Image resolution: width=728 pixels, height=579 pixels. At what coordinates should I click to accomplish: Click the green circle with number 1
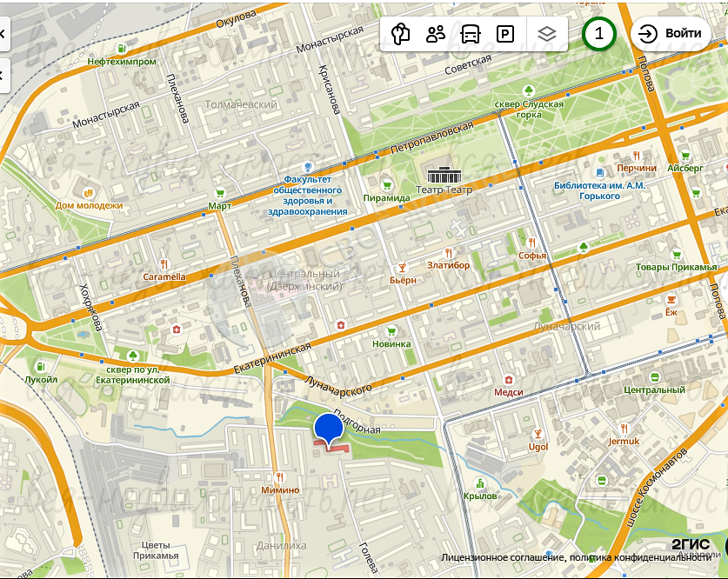click(599, 34)
